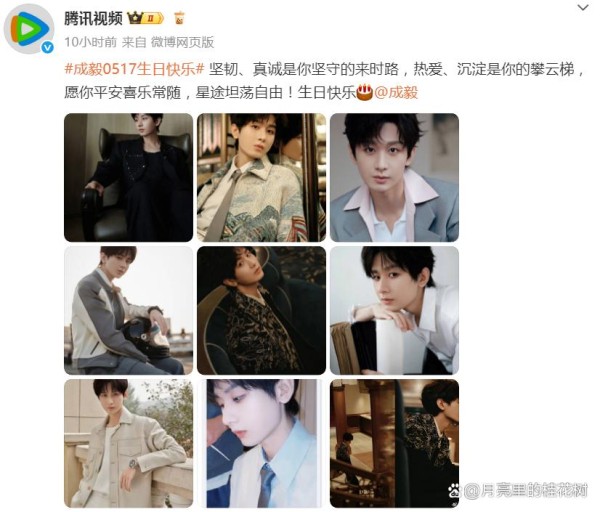Click the blue verified V badge

(47, 47)
